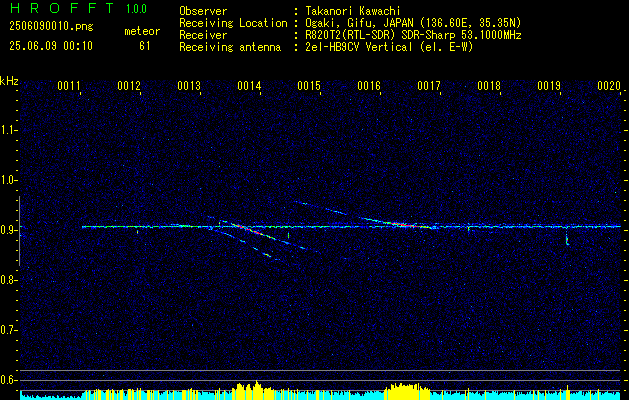The height and width of the screenshot is (400, 629).
Task: Click the 0019 time marker
Action: (x=548, y=86)
